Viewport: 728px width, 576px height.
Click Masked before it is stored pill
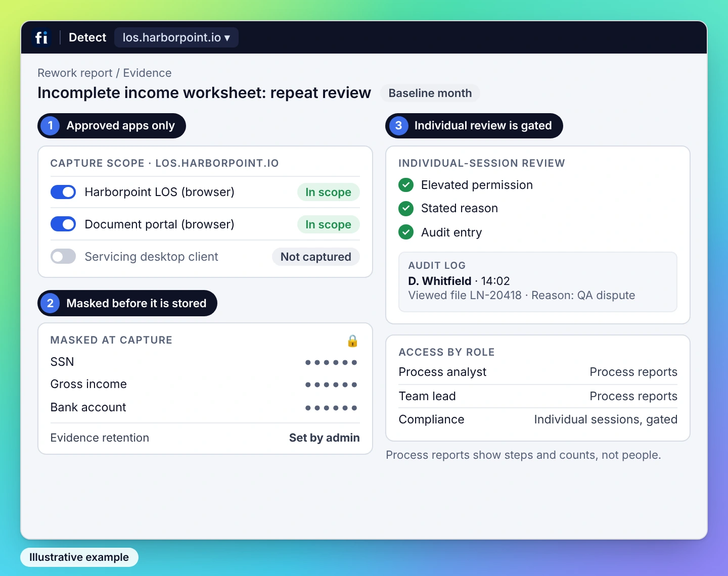[127, 303]
